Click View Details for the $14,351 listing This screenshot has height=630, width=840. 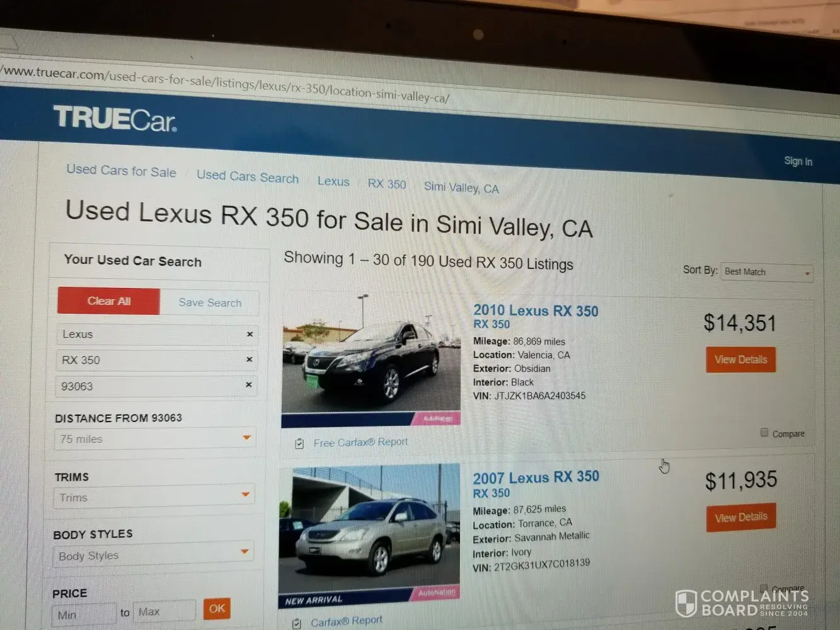(740, 360)
